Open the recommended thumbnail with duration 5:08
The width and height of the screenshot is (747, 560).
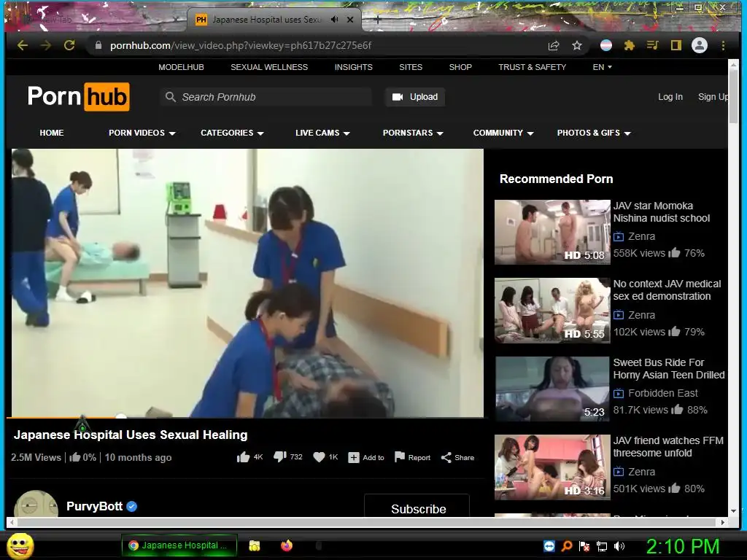552,232
